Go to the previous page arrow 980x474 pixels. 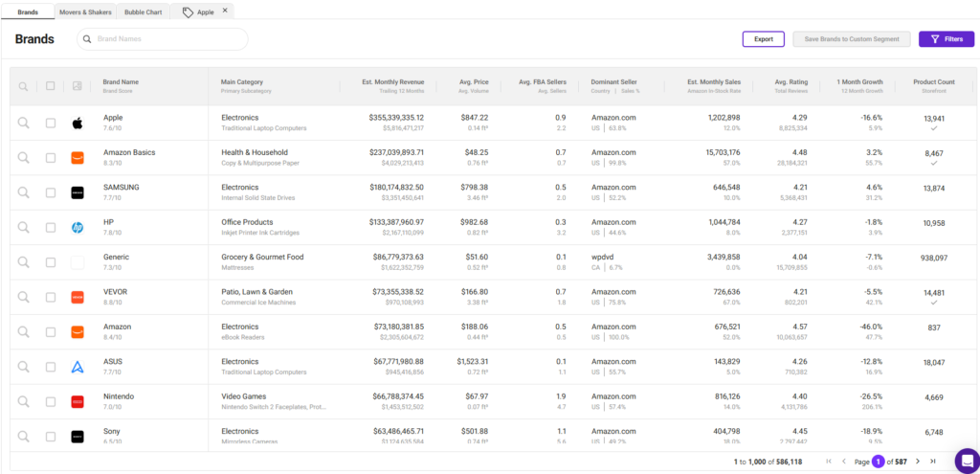click(x=844, y=462)
